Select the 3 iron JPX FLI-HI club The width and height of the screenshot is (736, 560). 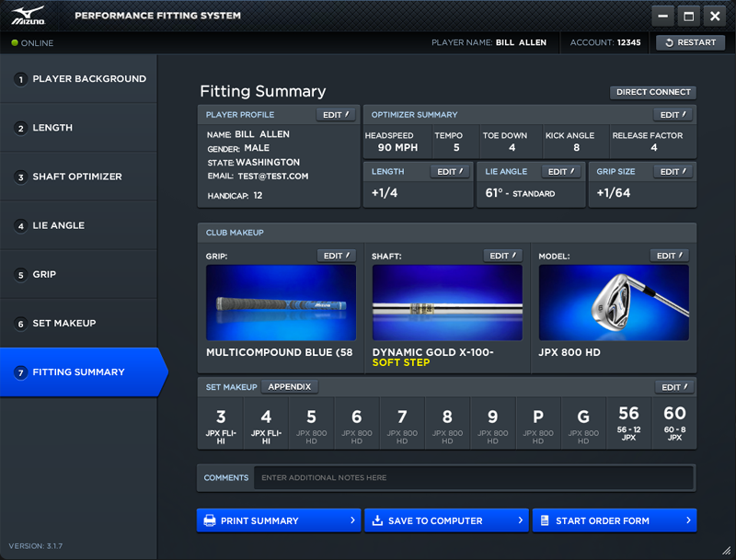pos(221,424)
